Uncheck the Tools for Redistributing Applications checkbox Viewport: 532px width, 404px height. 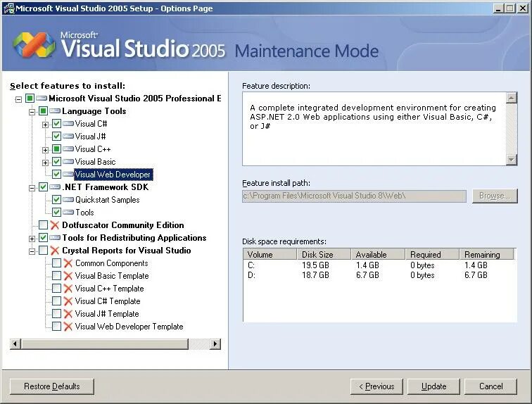pos(43,237)
